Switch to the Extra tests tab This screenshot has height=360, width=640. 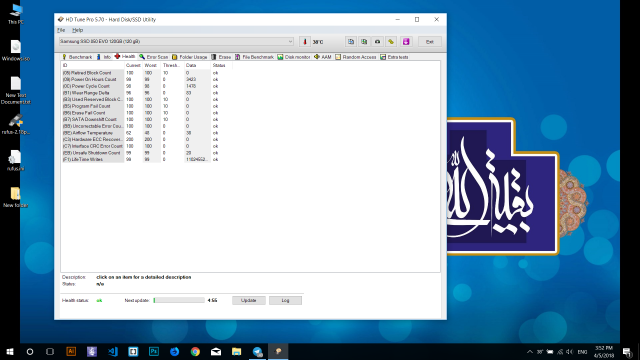pos(394,57)
